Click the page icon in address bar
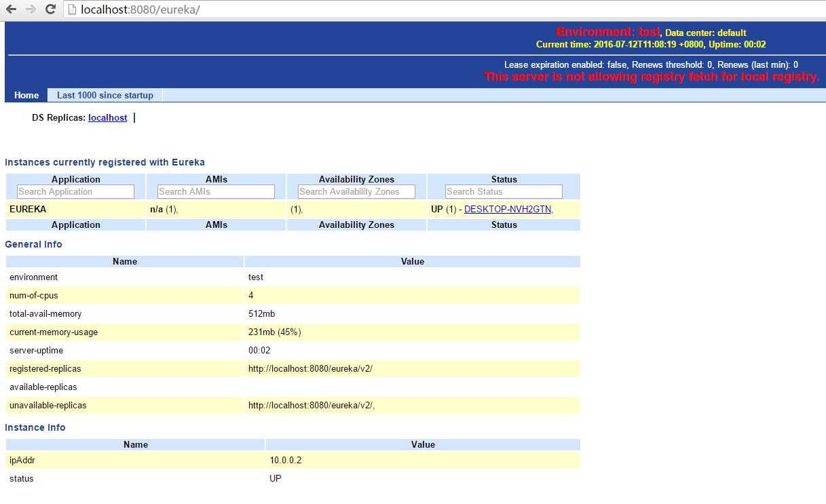 [72, 9]
